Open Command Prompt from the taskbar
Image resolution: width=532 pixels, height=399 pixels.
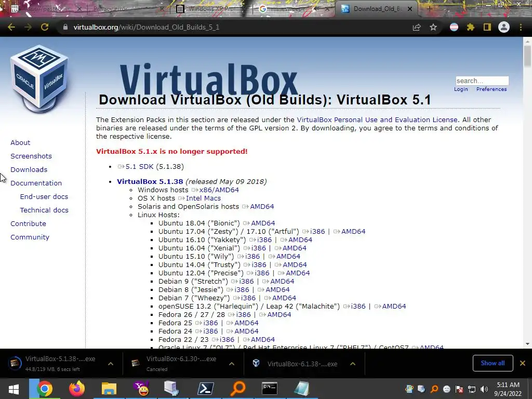click(x=270, y=389)
